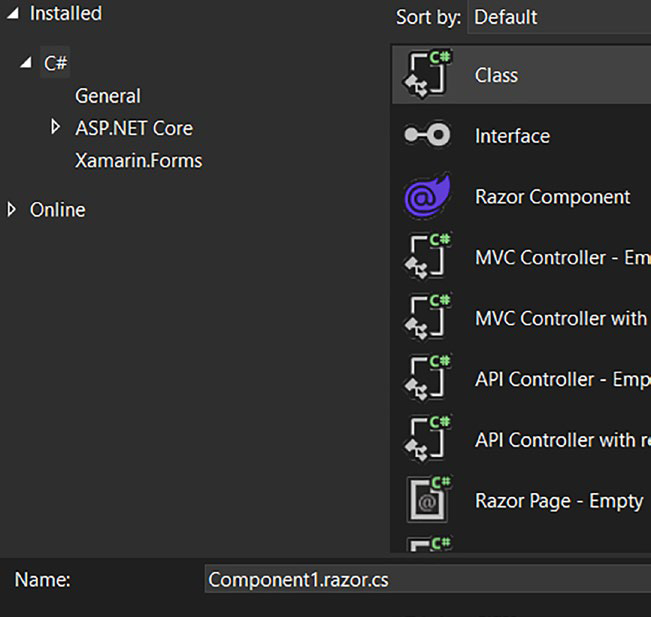Expand the ASP.NET Core node
The height and width of the screenshot is (617, 651).
[55, 127]
